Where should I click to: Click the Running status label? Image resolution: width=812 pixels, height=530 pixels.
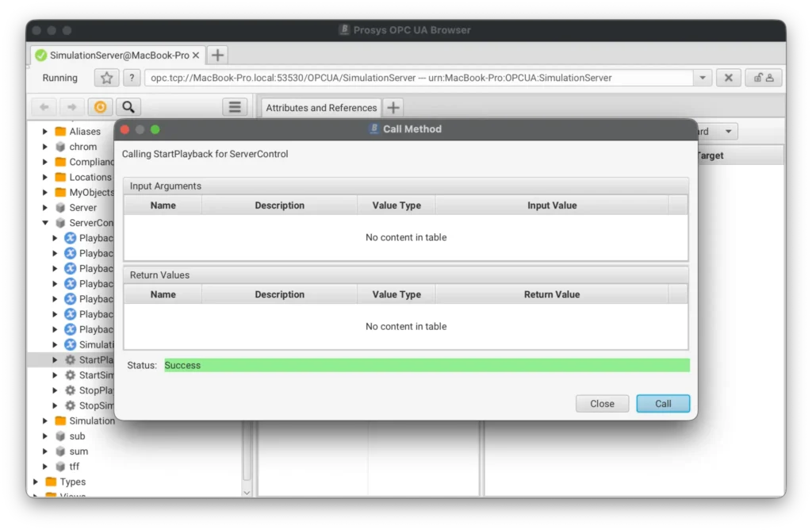60,78
